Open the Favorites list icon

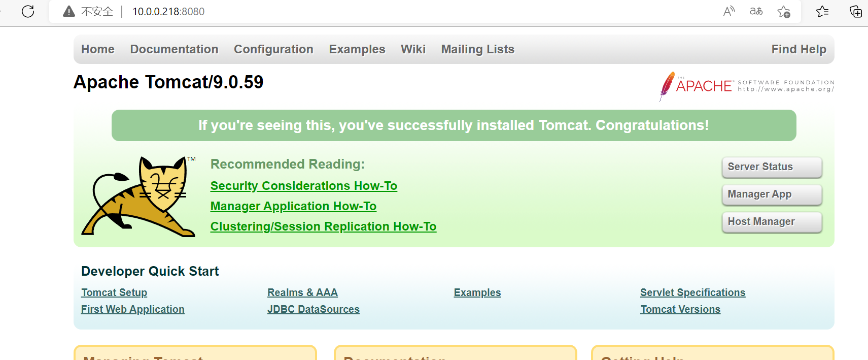click(x=823, y=11)
